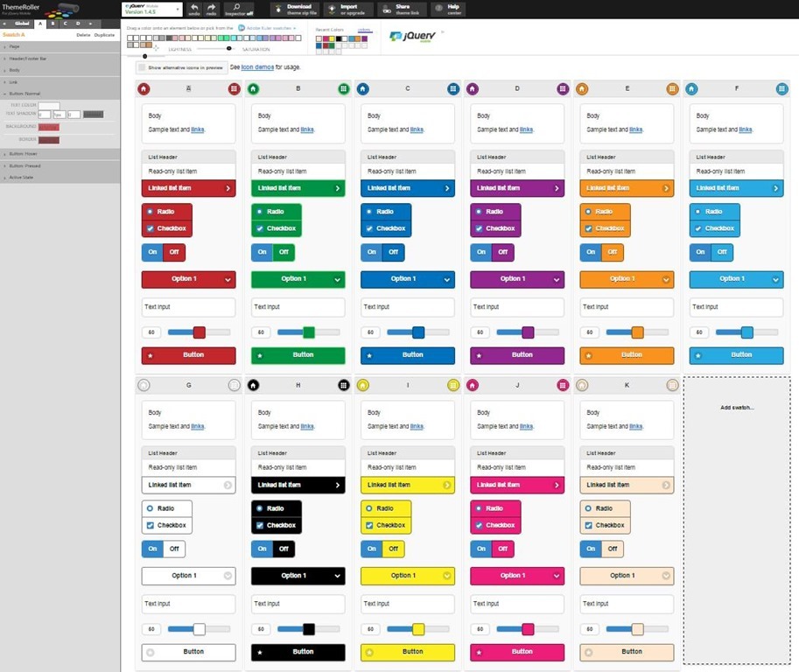Open the blue Option 1 dropdown in swatch C
Screen dimensions: 799x672
(407, 279)
